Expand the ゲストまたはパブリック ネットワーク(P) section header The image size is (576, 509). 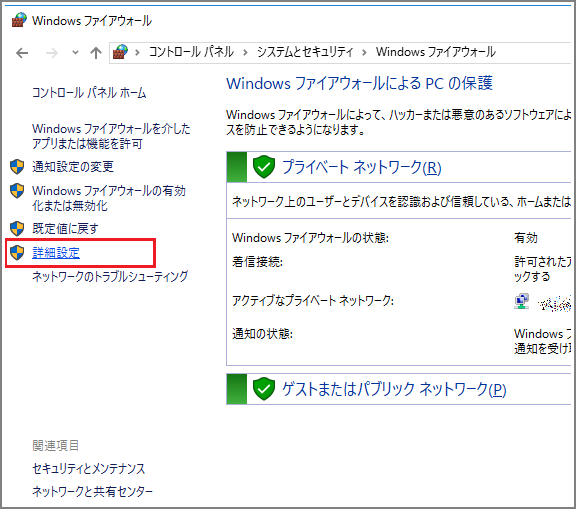click(399, 389)
